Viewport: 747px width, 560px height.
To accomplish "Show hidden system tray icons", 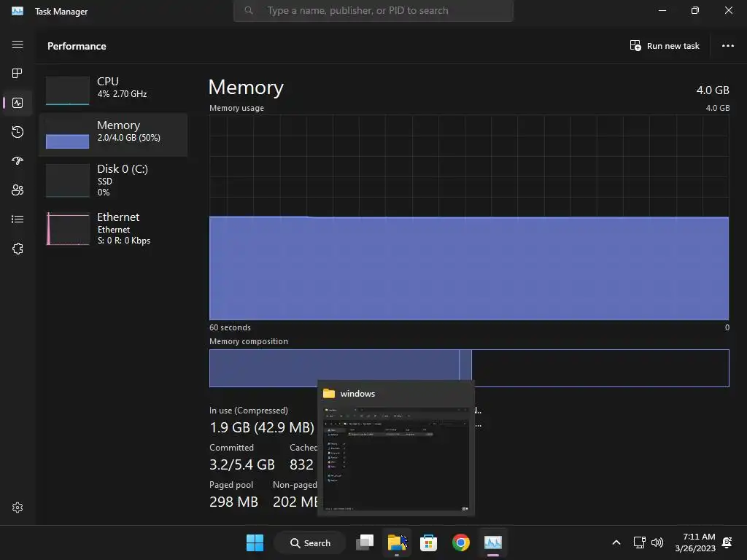I will 616,542.
